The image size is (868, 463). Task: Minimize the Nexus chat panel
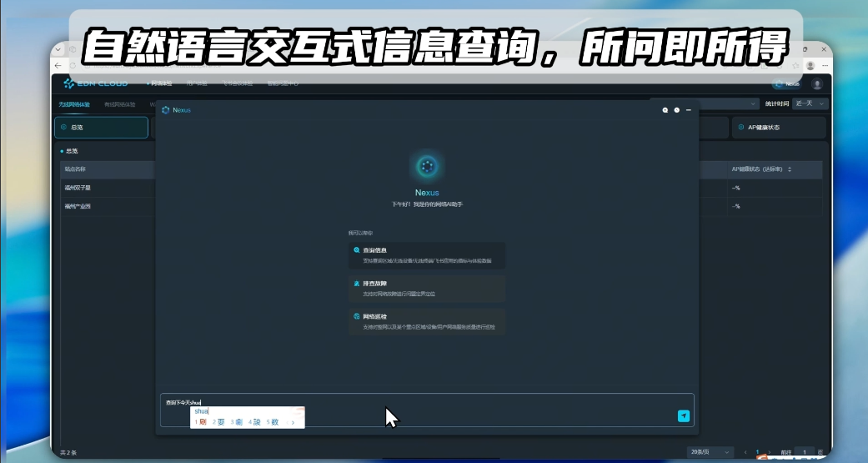coord(689,110)
